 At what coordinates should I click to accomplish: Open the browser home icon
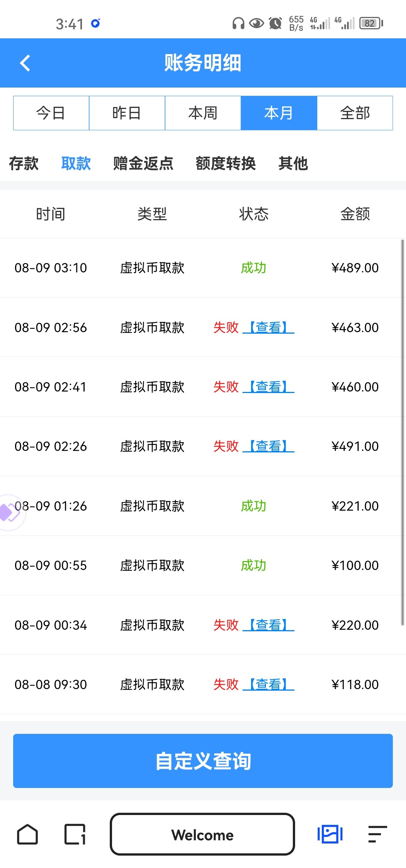tap(27, 835)
